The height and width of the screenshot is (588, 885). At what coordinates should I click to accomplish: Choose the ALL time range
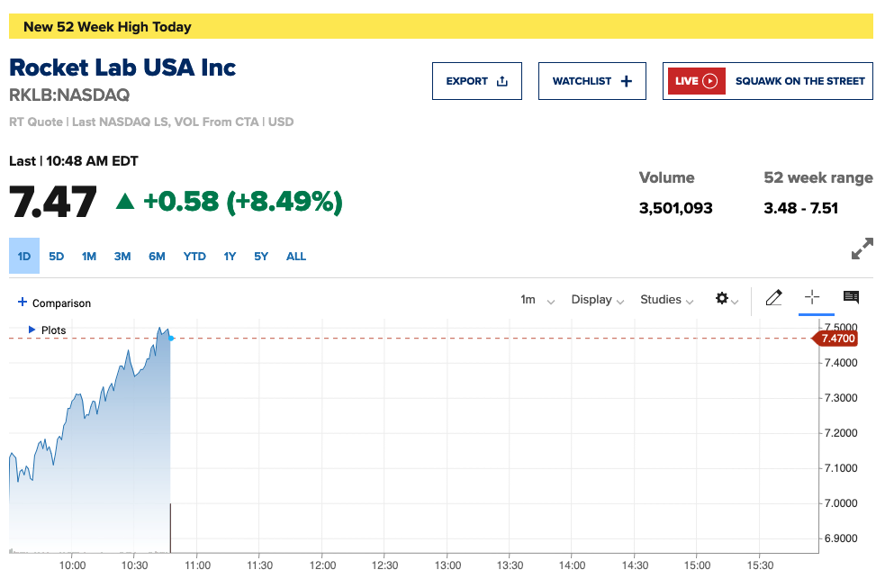point(296,257)
